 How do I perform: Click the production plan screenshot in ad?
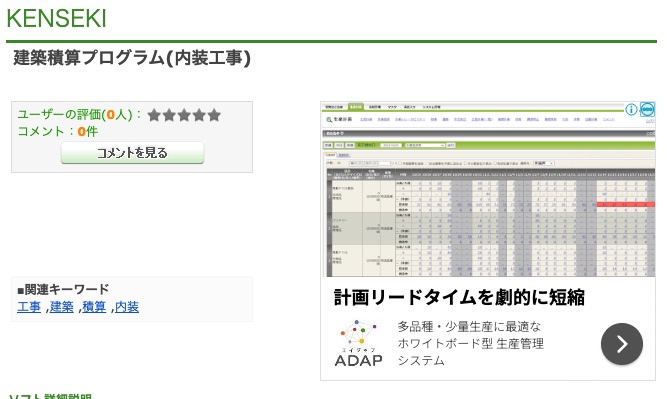click(488, 189)
